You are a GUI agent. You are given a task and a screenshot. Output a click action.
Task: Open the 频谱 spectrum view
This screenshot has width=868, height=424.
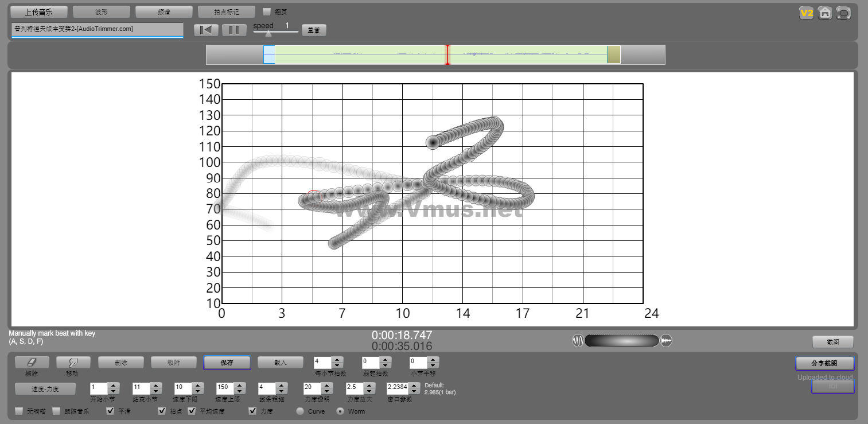click(164, 11)
